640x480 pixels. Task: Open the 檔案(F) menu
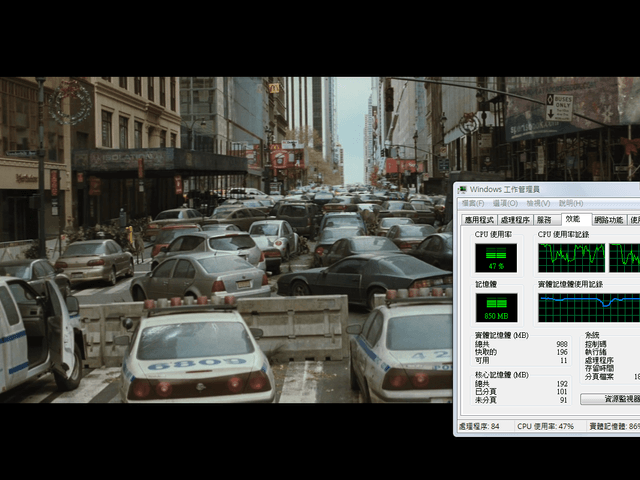(473, 203)
